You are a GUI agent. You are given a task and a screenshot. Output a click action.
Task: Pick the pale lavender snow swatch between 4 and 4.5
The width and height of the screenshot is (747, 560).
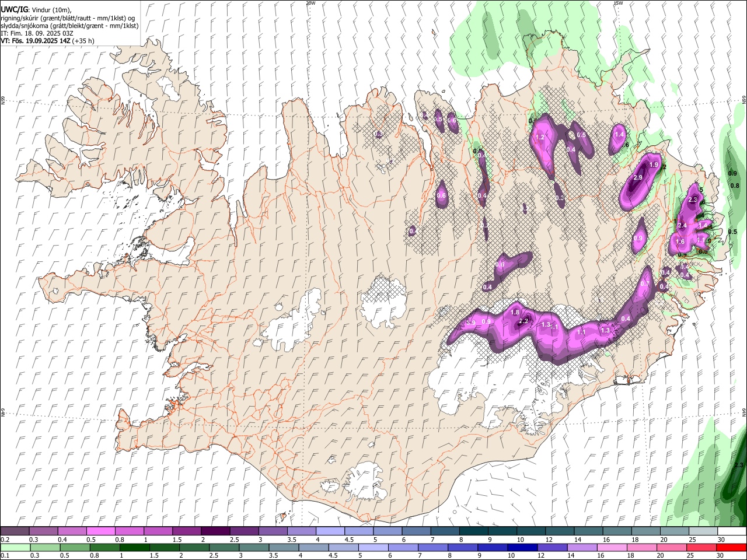point(330,531)
